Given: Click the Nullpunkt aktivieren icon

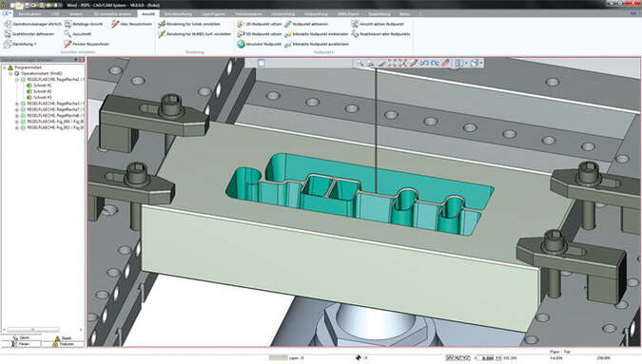Looking at the screenshot, I should 288,24.
